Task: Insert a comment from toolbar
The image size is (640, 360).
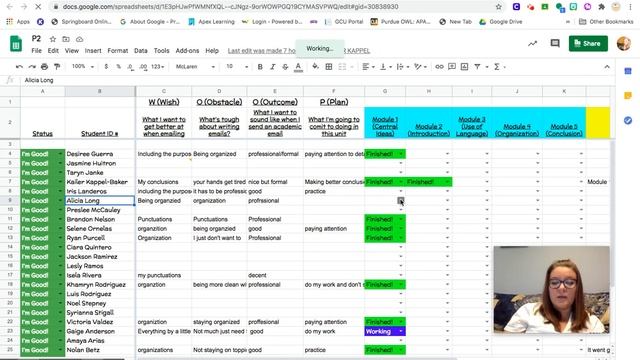Action: coord(452,67)
